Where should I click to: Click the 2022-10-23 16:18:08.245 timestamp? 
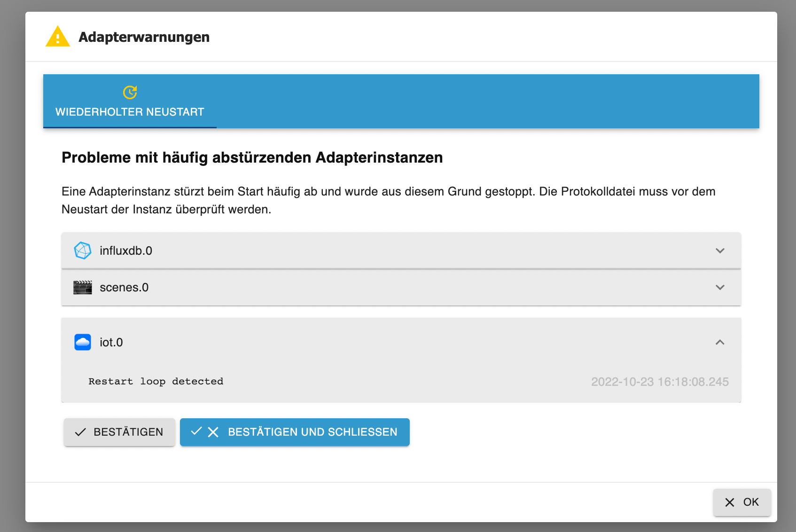pyautogui.click(x=660, y=382)
